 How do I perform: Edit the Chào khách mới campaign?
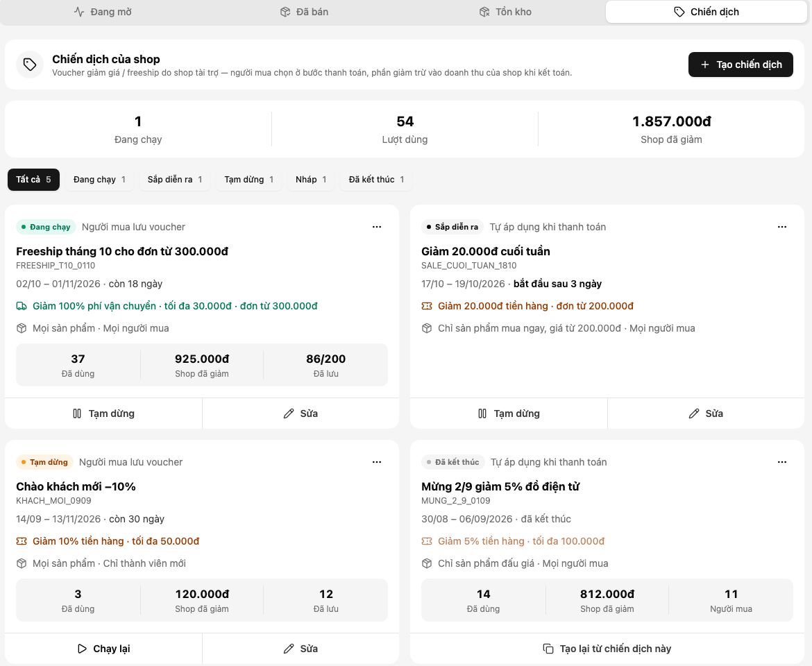(x=301, y=649)
